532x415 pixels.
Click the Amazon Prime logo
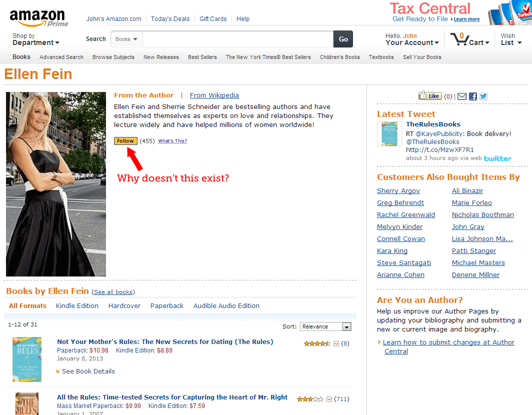39,16
